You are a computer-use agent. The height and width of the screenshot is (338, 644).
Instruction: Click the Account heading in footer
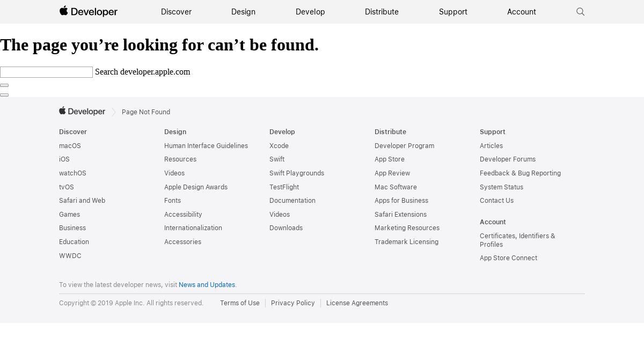493,222
